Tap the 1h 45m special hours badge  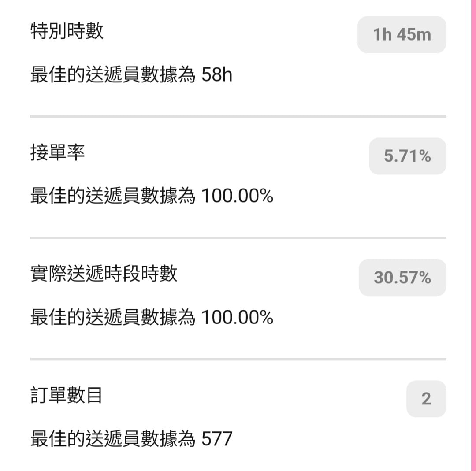402,35
